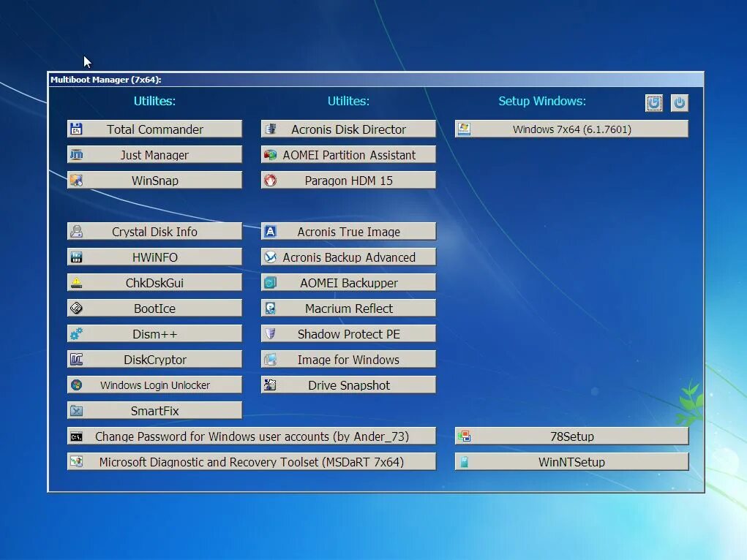Open the WinNTSetup tool
The height and width of the screenshot is (560, 747).
tap(571, 462)
